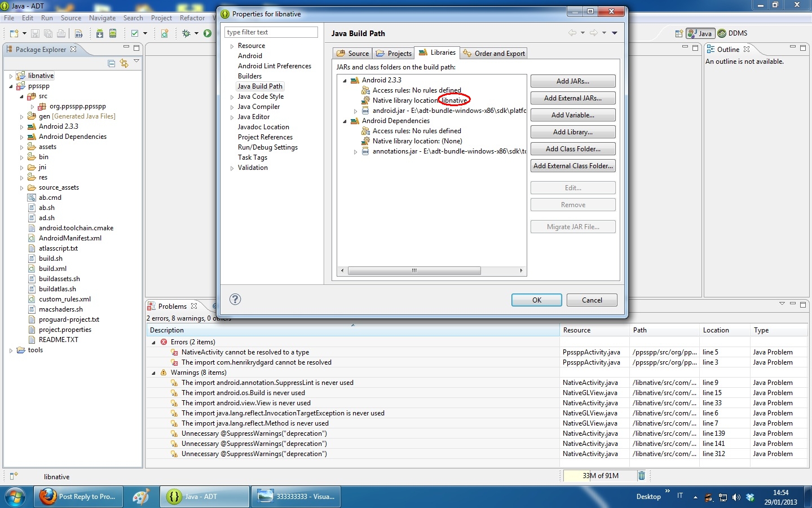Toggle Link with Editor in Package Explorer

(x=124, y=63)
